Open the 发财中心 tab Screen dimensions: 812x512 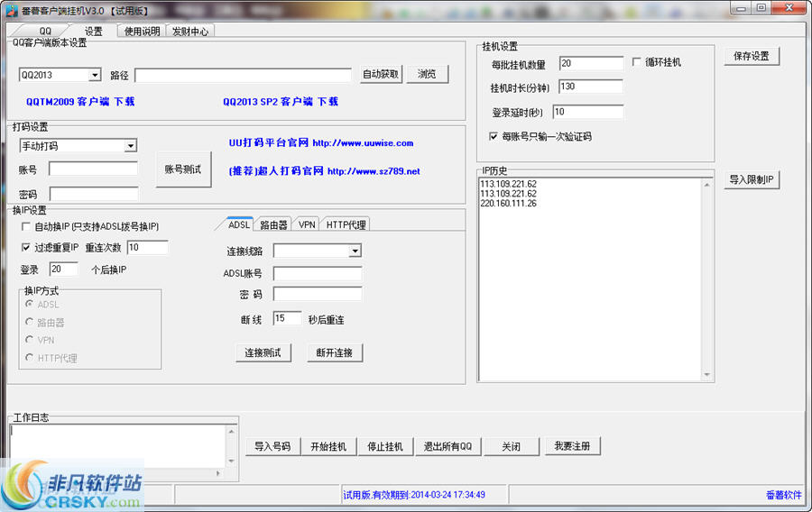190,31
